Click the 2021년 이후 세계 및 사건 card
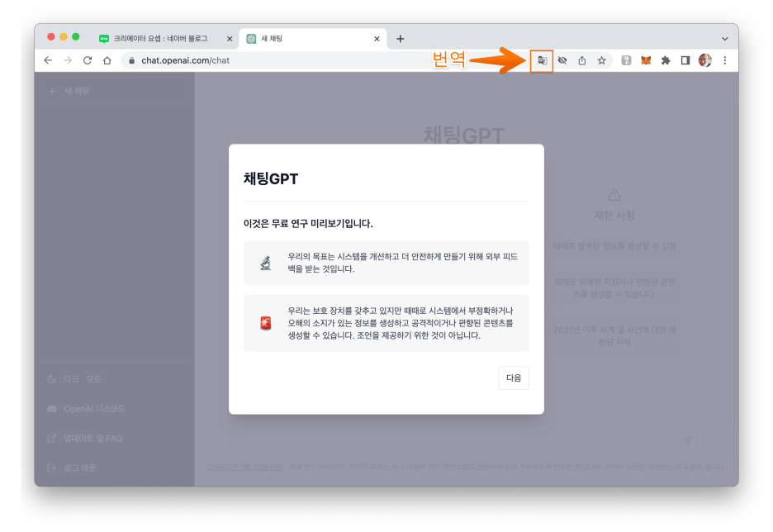The width and height of the screenshot is (773, 532). [x=614, y=335]
